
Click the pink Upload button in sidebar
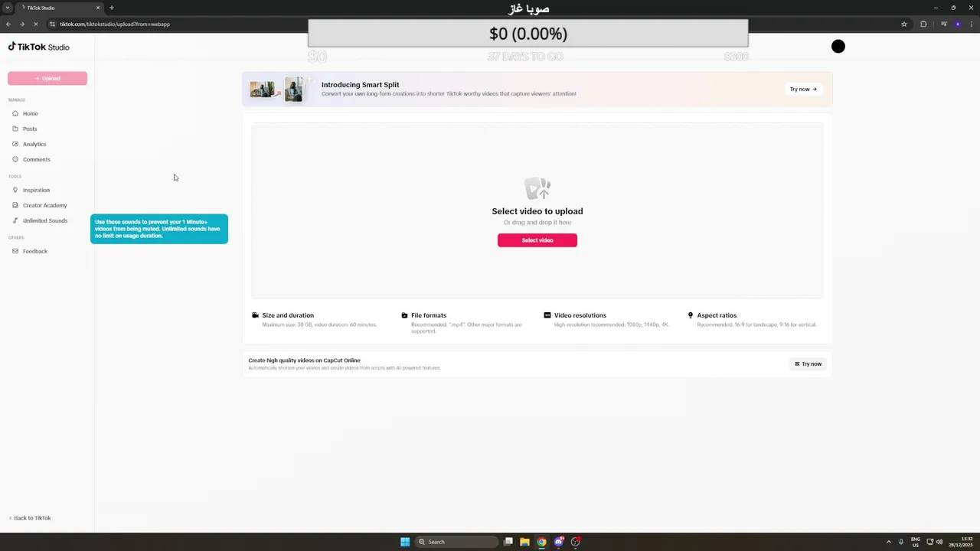tap(47, 78)
